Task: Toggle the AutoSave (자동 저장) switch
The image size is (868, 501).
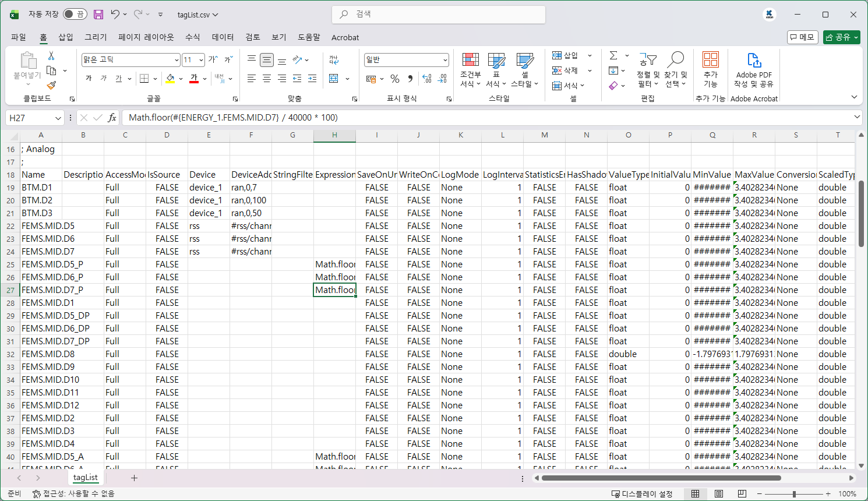Action: [75, 15]
